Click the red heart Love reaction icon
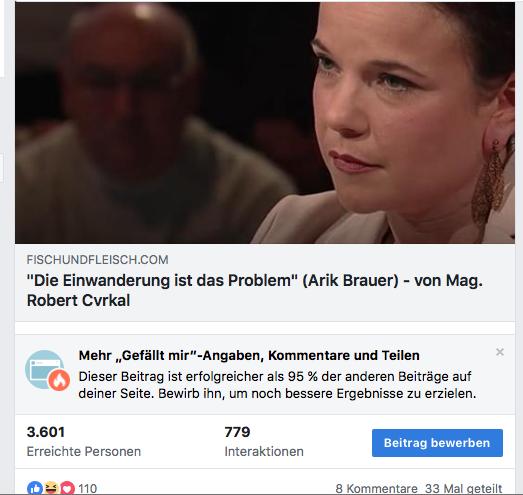Screen dimensions: 523x495 [67, 488]
